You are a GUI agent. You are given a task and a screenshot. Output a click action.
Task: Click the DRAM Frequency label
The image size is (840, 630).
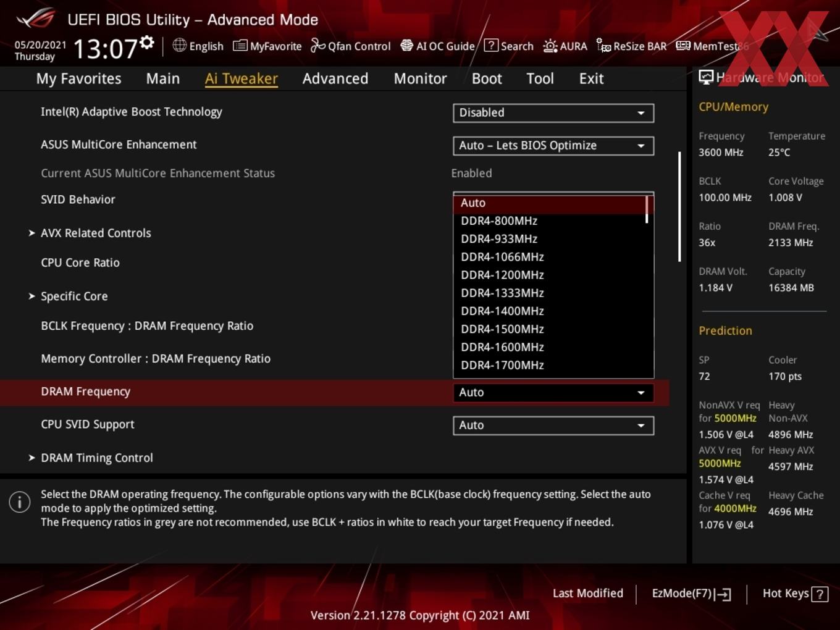(x=86, y=392)
